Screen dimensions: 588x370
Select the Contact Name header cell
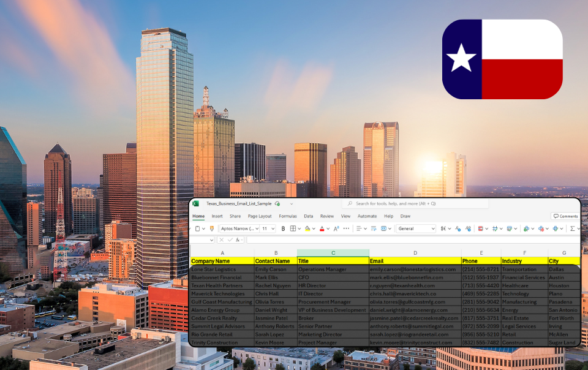coord(276,261)
